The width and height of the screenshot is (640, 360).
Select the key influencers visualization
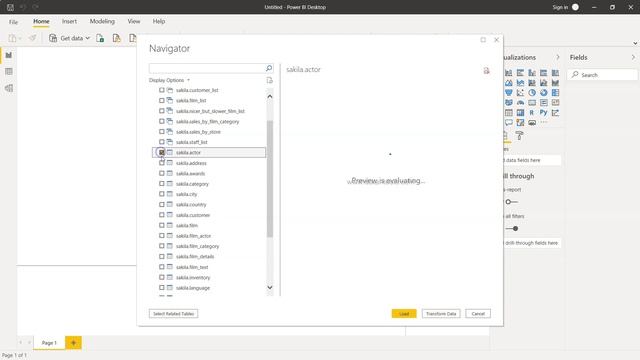(x=555, y=113)
